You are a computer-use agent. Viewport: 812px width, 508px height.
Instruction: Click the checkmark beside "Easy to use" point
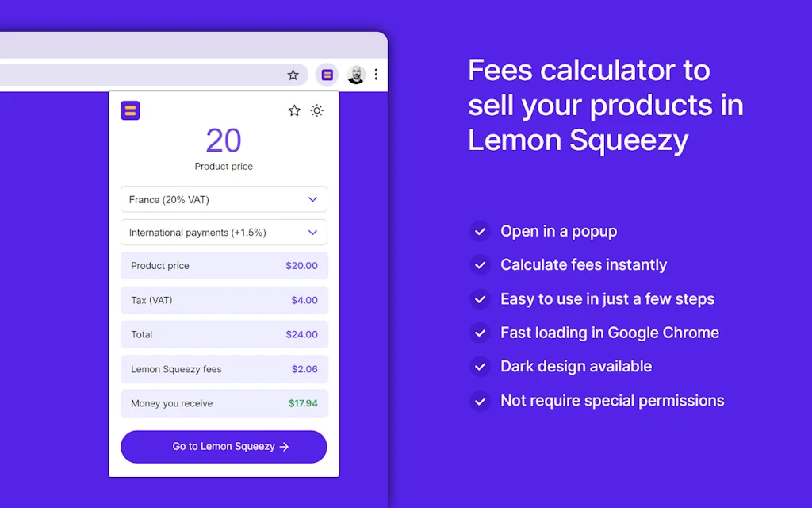[x=481, y=299]
